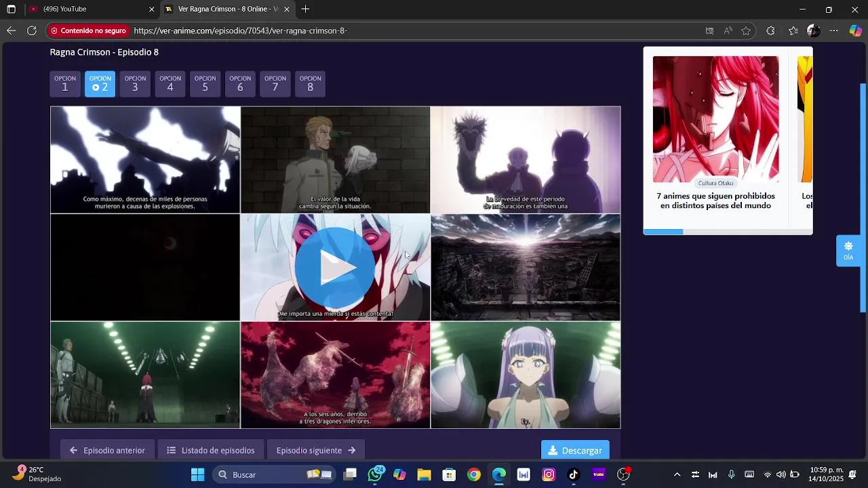Open Instagram from taskbar
This screenshot has height=488, width=868.
pyautogui.click(x=549, y=474)
